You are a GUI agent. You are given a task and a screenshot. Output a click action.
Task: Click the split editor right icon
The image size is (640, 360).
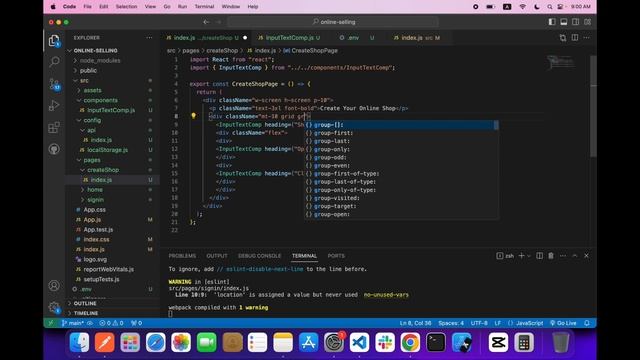(x=575, y=38)
